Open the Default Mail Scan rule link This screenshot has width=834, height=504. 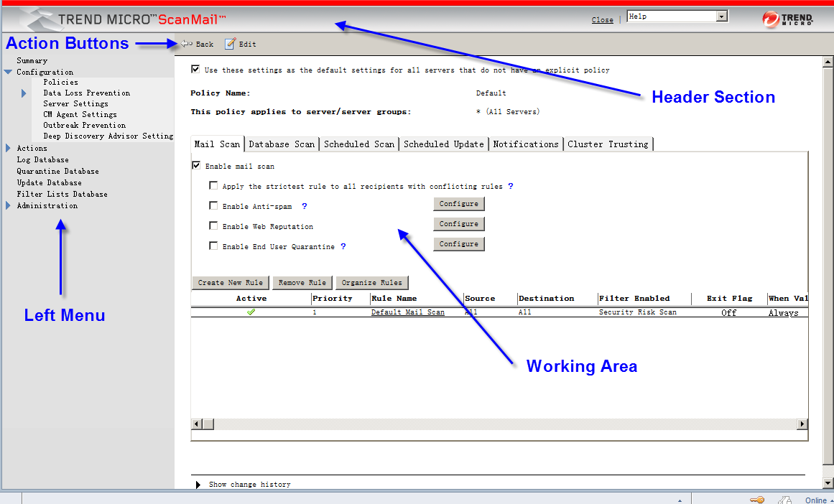pos(407,312)
